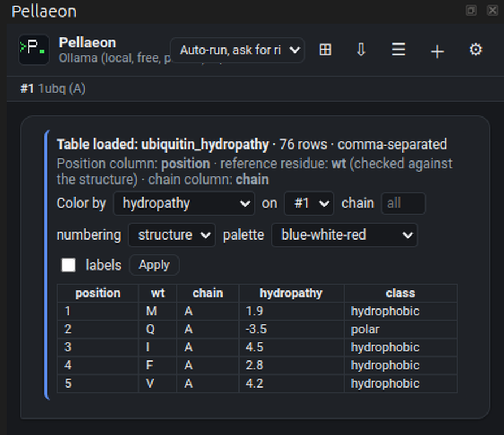Click hydropathy value 4.5

(254, 347)
